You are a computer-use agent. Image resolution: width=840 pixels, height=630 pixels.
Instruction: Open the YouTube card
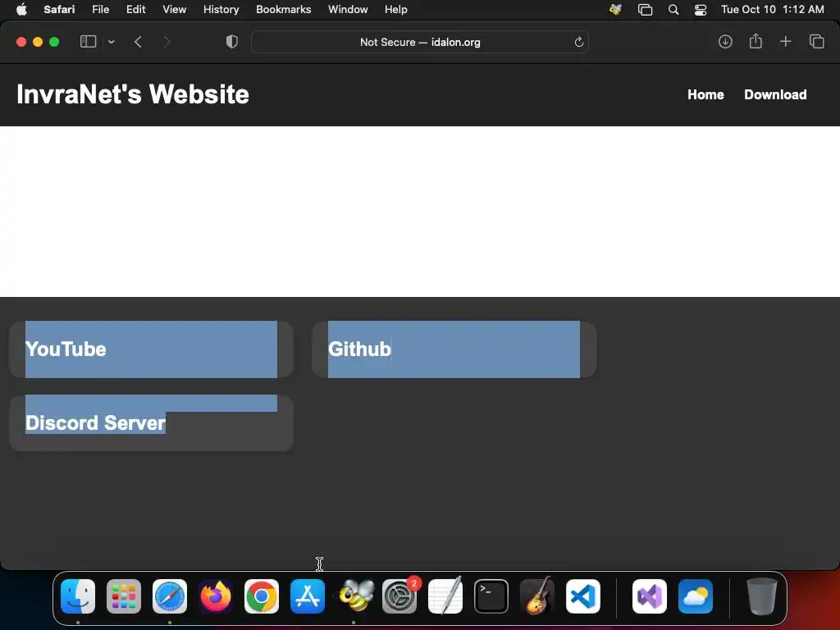click(x=151, y=349)
